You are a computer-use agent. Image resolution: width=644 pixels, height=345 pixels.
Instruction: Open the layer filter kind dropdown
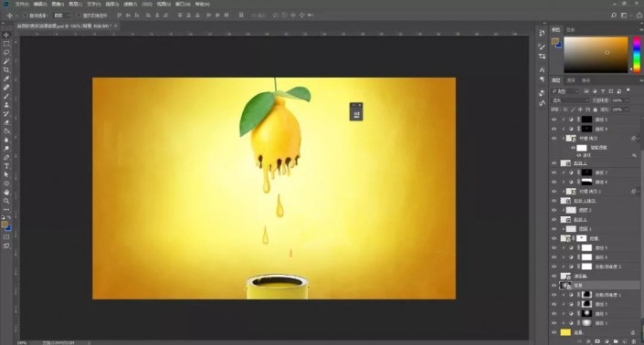coord(565,90)
